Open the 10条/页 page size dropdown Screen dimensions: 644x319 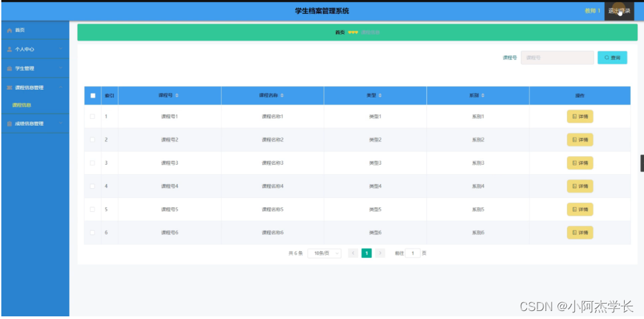[x=324, y=253]
